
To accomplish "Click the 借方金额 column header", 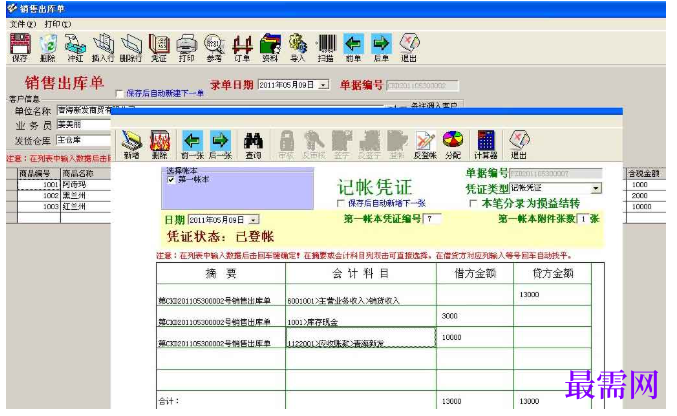I will pos(475,273).
